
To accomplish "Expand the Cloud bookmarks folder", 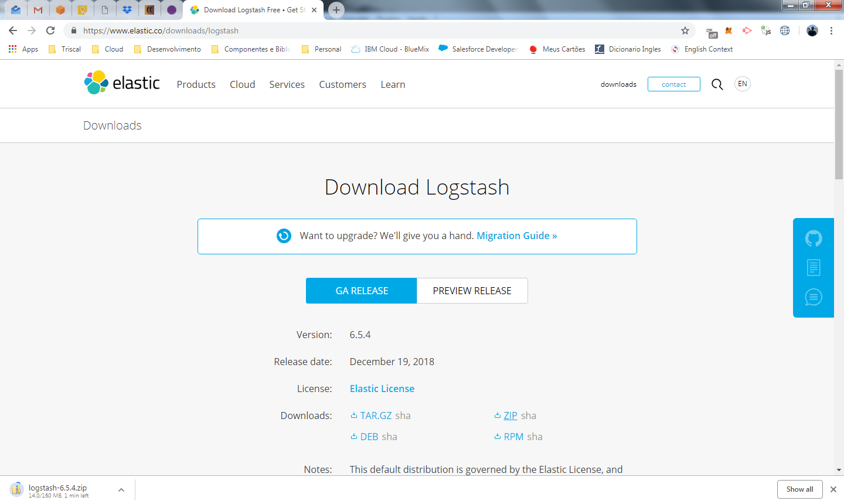I will coord(108,49).
